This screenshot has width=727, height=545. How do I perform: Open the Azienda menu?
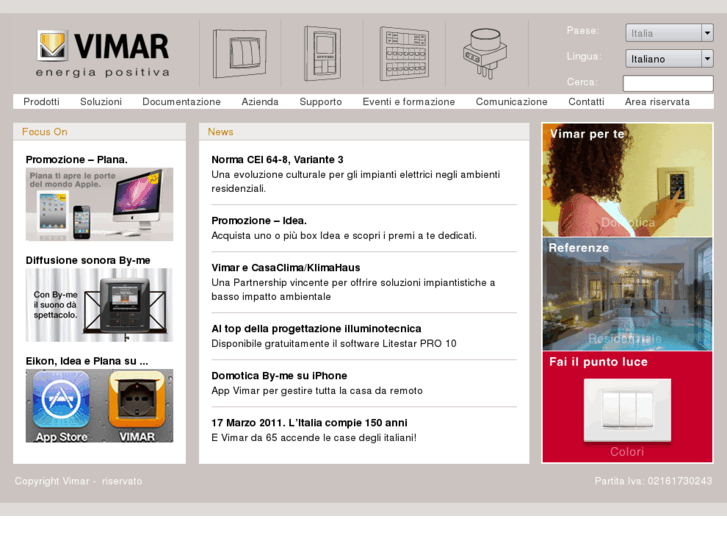[x=260, y=102]
